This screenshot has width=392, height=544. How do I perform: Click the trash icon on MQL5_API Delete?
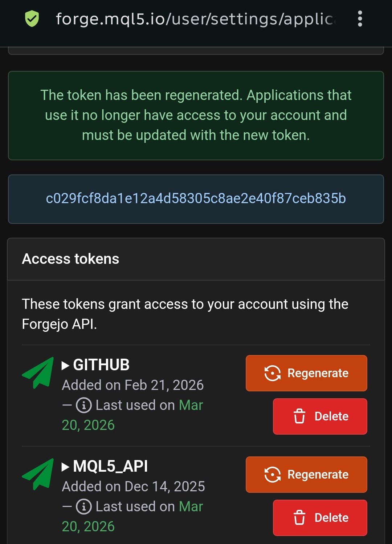pyautogui.click(x=299, y=517)
